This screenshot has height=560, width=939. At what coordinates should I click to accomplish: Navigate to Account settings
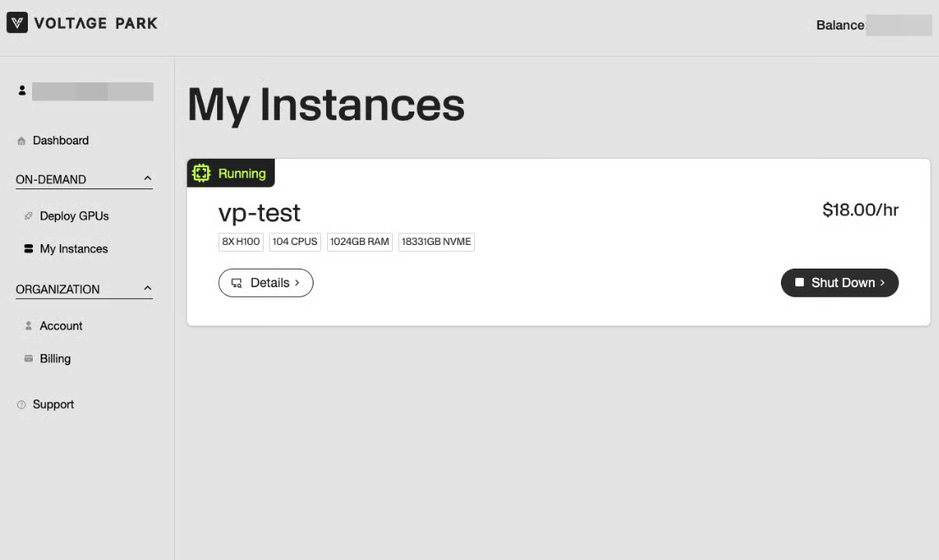coord(61,326)
